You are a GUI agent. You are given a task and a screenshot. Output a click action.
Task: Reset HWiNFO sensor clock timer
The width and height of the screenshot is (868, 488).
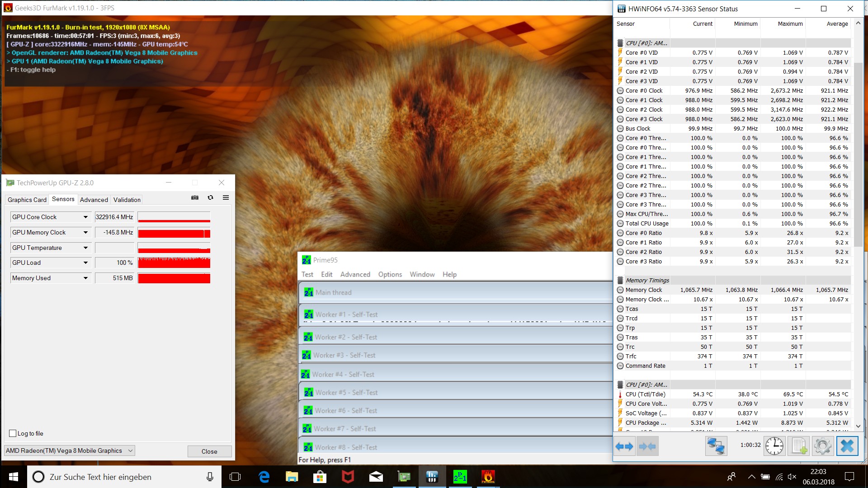point(774,446)
